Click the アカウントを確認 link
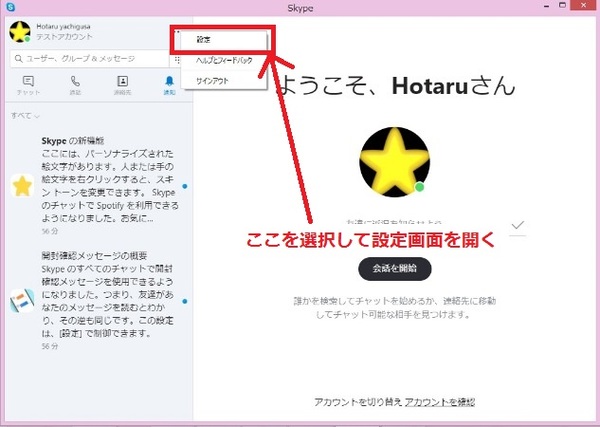 [x=440, y=402]
